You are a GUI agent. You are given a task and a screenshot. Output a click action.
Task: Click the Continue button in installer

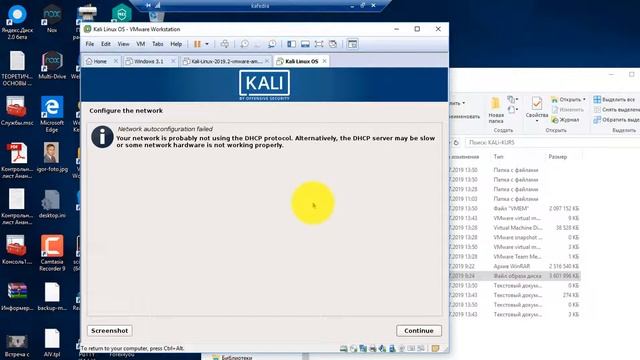[419, 331]
